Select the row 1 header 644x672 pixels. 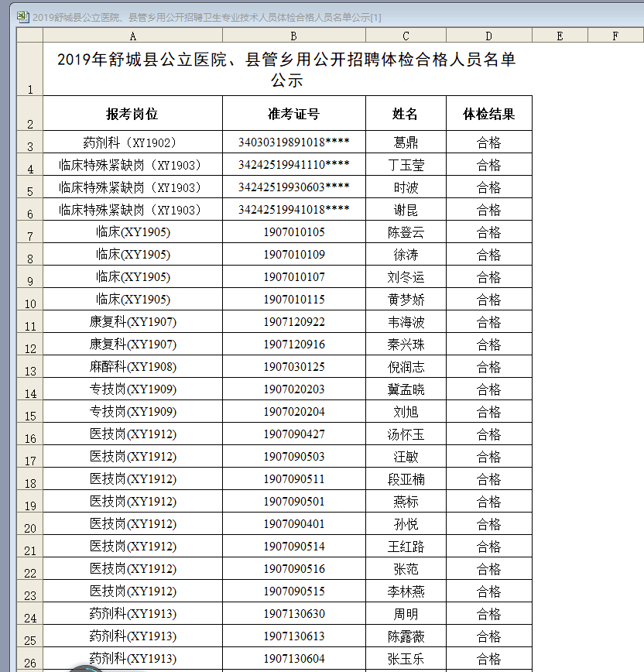click(30, 69)
